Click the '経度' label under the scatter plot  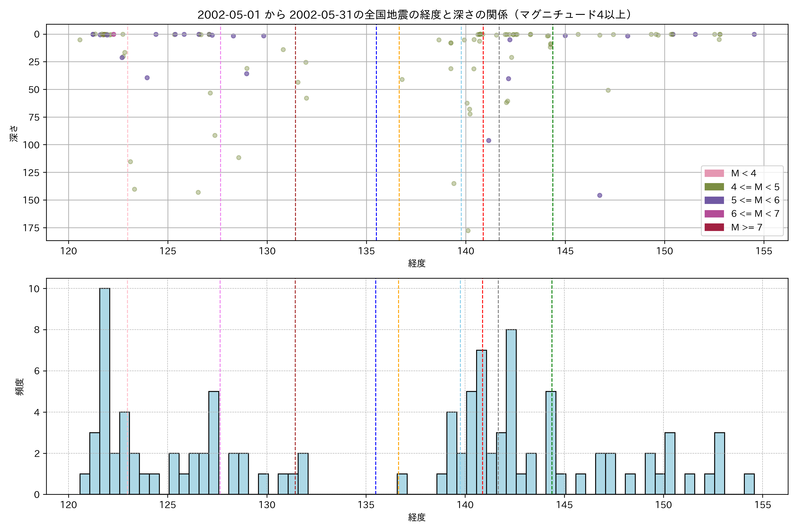click(x=417, y=263)
